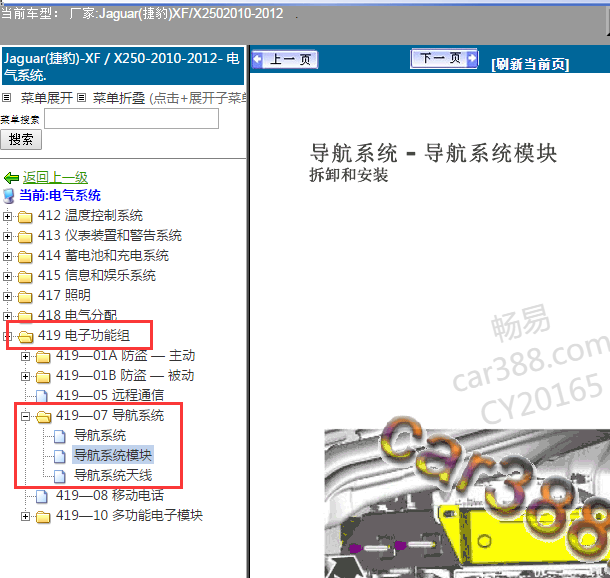Open 415 信息和娱乐系统 tree item
Screen dimensions: 610x578
click(97, 275)
